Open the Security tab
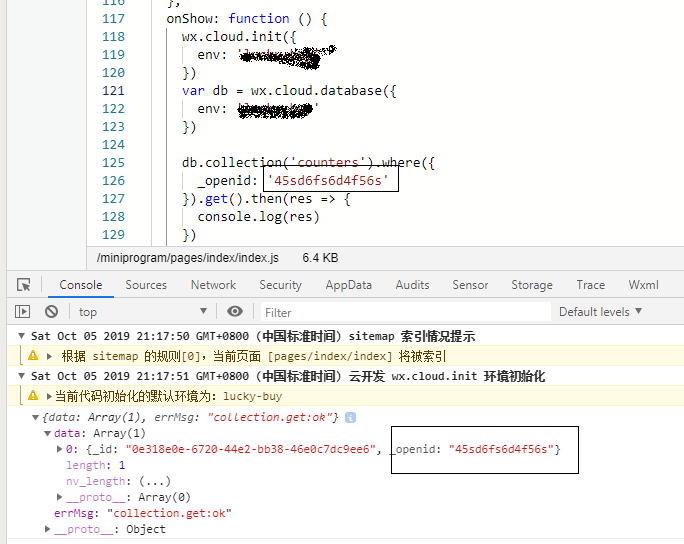This screenshot has width=684, height=544. pos(280,285)
